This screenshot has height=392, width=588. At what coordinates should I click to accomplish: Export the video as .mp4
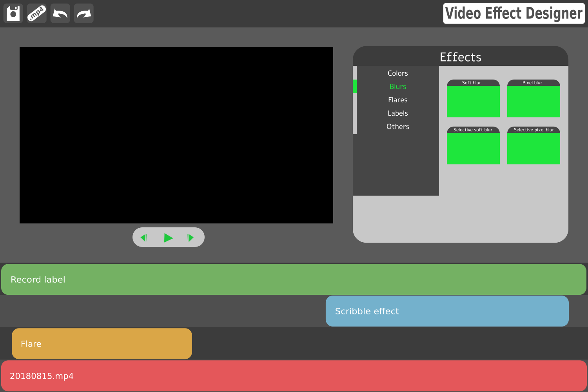tap(37, 13)
